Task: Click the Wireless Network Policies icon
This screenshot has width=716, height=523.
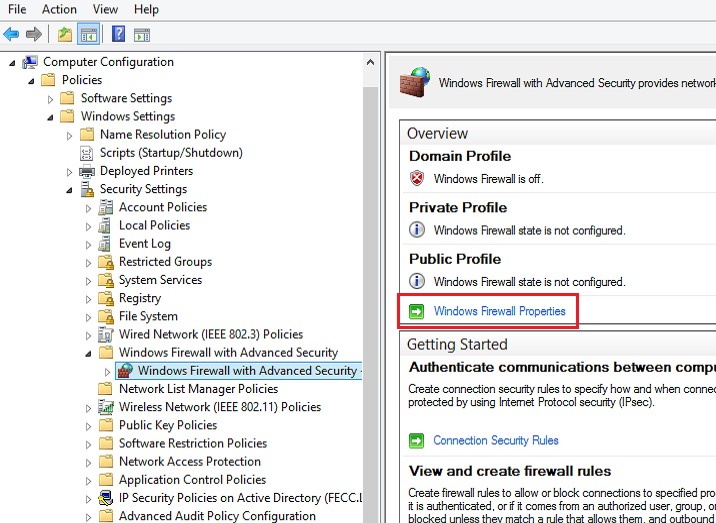Action: pyautogui.click(x=106, y=407)
